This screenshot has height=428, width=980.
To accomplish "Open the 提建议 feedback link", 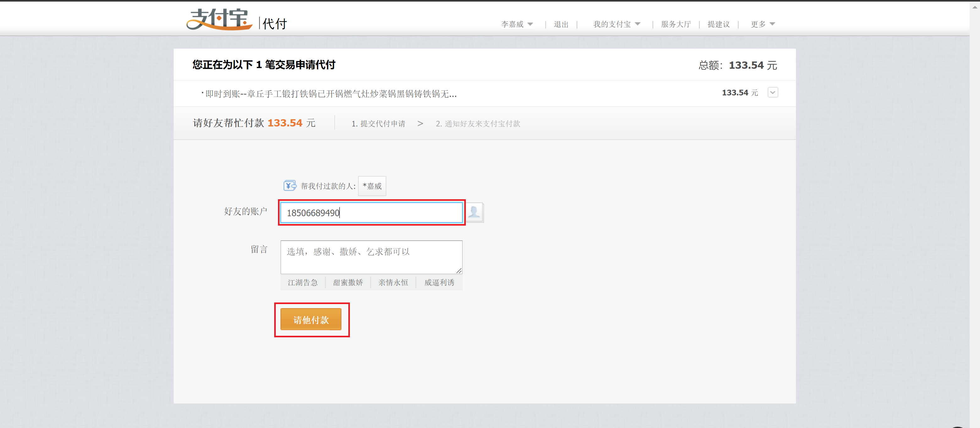I will (718, 24).
